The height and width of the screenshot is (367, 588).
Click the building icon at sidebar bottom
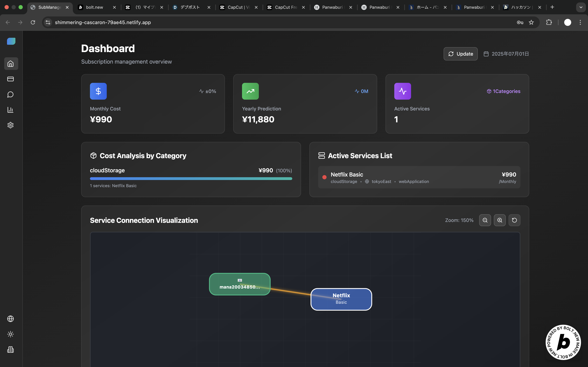pos(10,350)
